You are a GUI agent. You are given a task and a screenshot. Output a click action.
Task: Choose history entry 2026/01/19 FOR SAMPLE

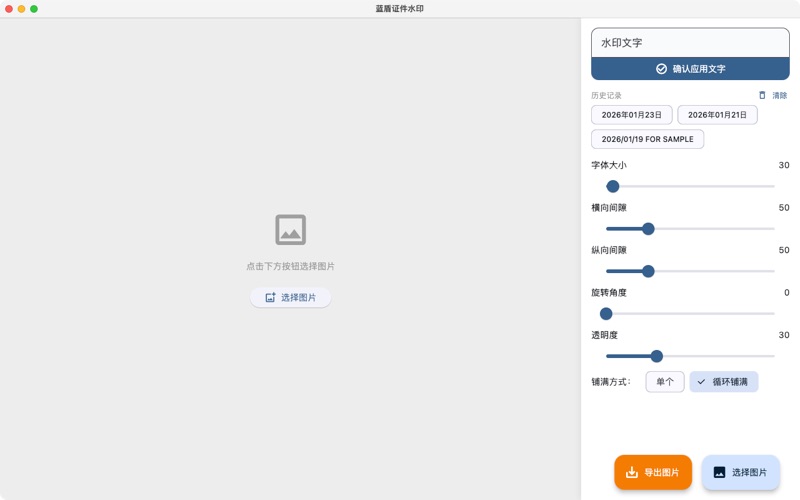coord(647,139)
